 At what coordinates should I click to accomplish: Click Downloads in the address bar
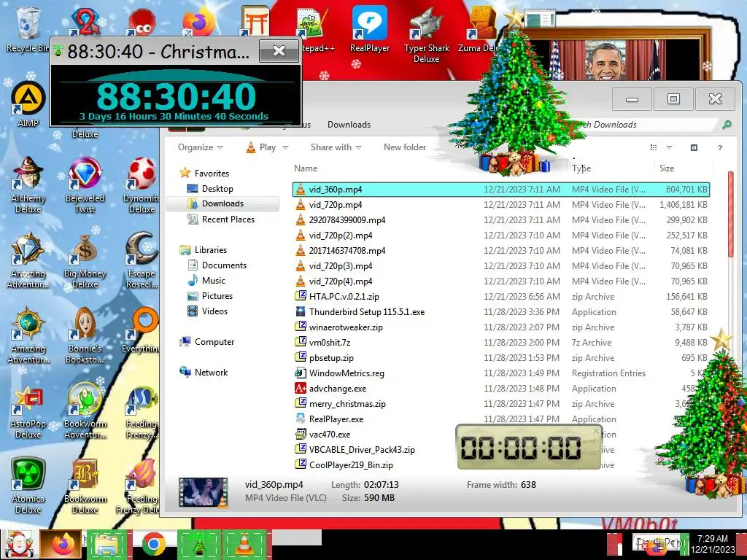[349, 125]
